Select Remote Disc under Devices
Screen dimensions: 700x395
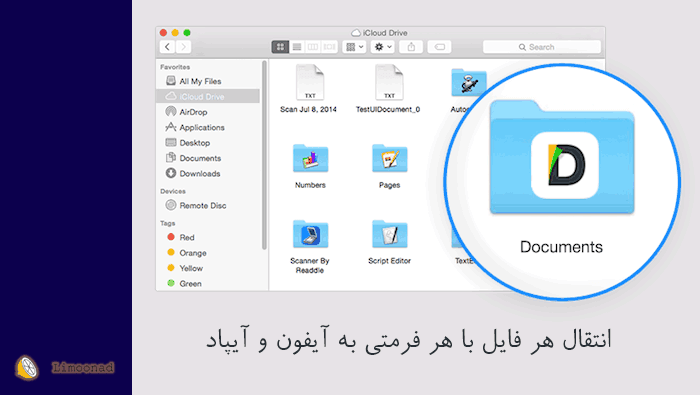[208, 205]
